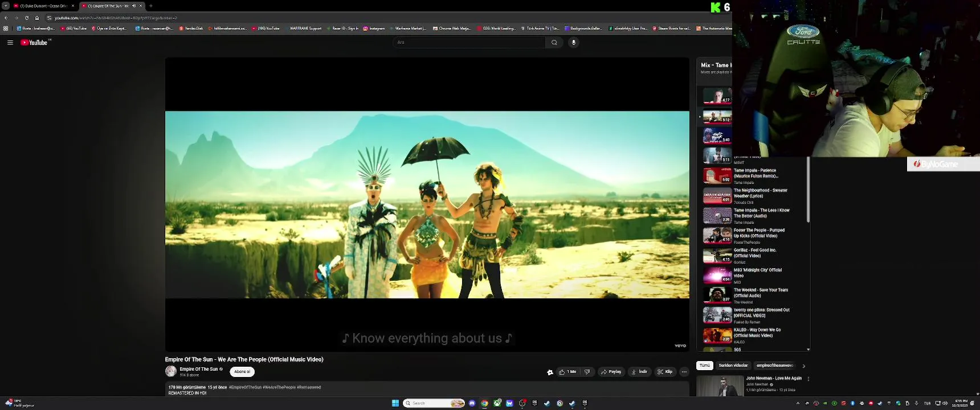Expand the video description box

click(427, 389)
